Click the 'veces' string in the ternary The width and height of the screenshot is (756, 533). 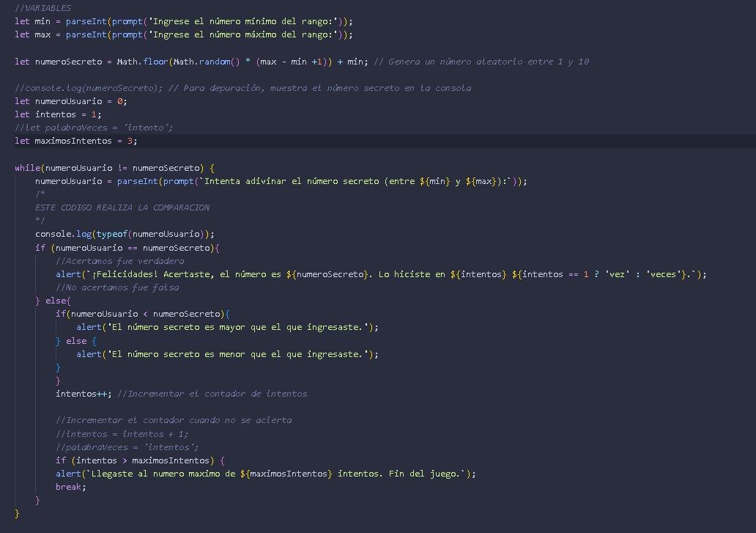point(663,274)
